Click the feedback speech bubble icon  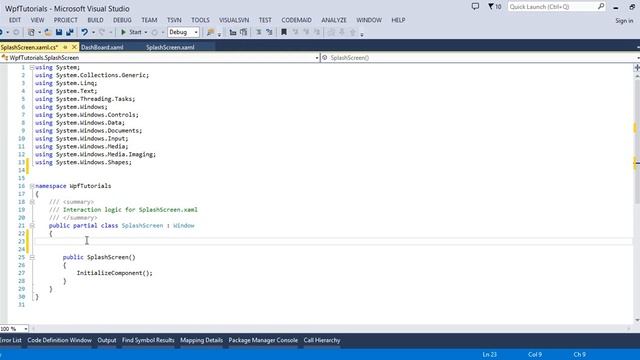[x=475, y=7]
